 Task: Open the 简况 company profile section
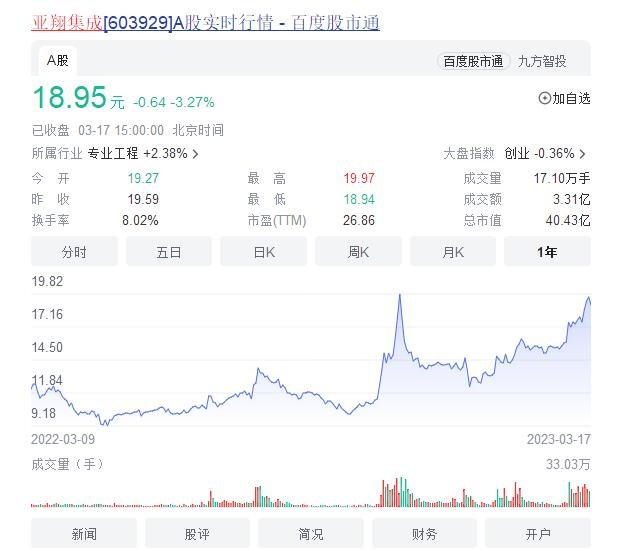pos(311,534)
